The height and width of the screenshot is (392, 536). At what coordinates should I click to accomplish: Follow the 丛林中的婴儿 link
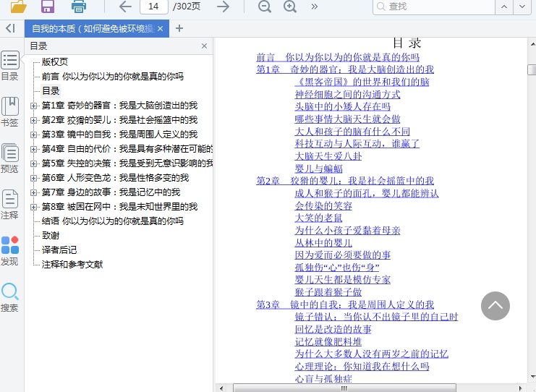click(323, 243)
